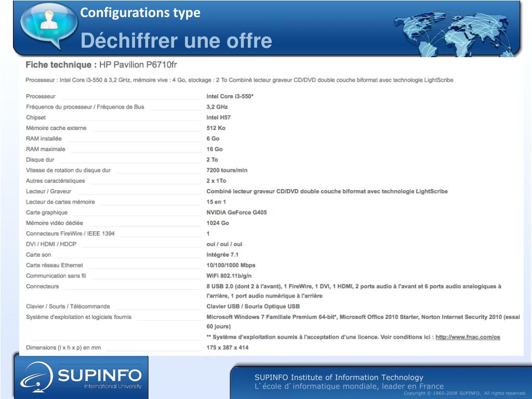
Task: Click the '2 x 1To' value
Action: (x=216, y=181)
